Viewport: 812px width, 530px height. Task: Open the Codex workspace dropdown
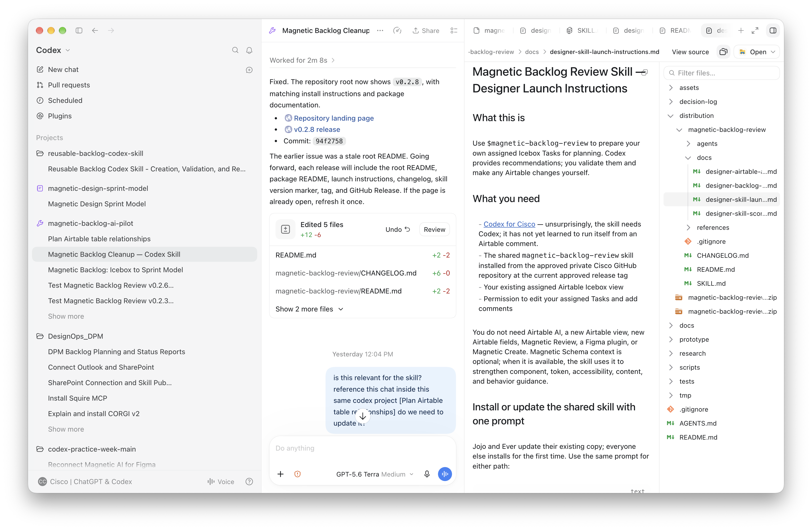53,50
